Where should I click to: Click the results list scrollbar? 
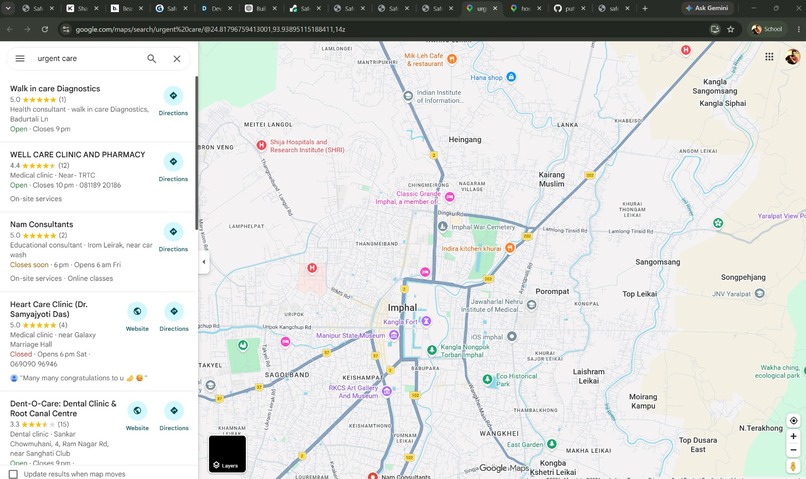point(196,153)
